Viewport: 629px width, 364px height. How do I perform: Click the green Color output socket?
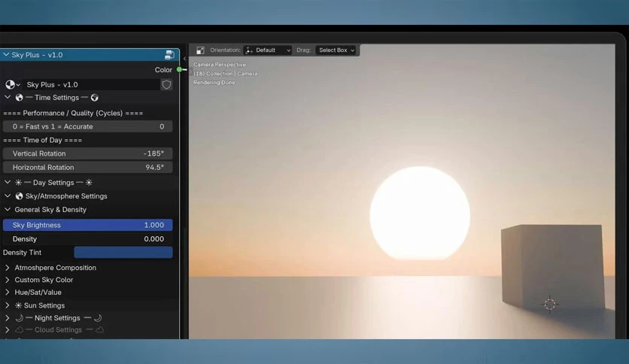[x=179, y=69]
